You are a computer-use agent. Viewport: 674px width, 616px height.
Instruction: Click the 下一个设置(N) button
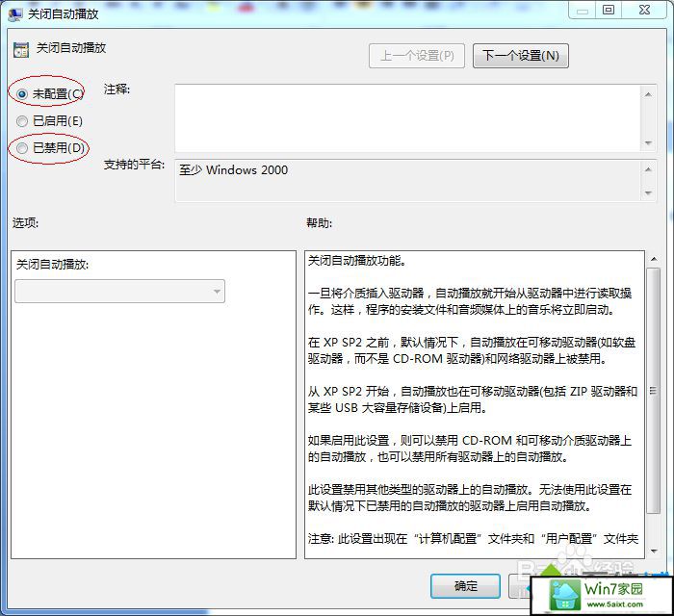tap(521, 56)
